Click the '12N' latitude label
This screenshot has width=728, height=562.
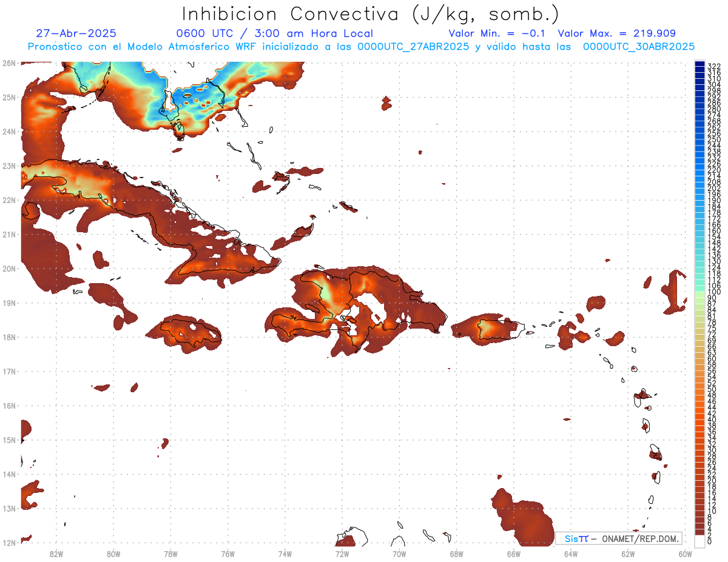coord(9,543)
